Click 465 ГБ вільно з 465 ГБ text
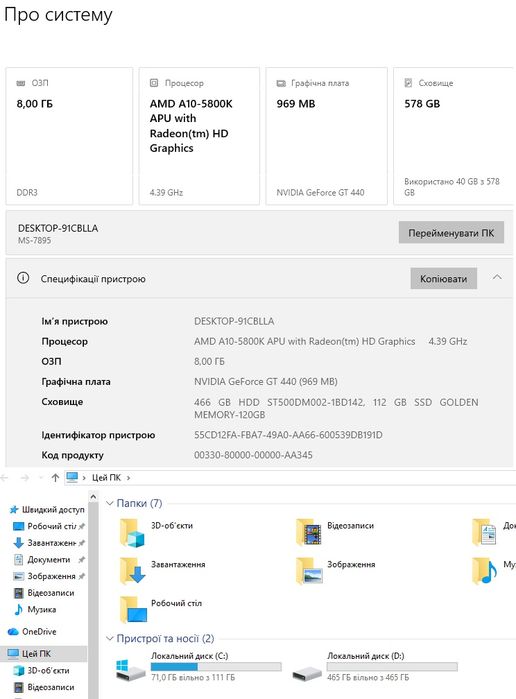 pyautogui.click(x=368, y=677)
